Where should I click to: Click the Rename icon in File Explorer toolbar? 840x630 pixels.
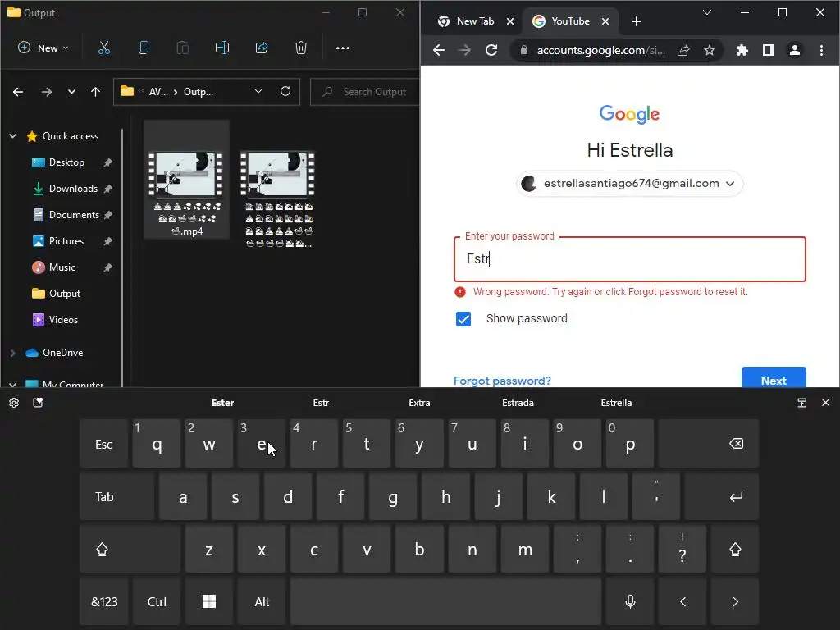point(221,48)
